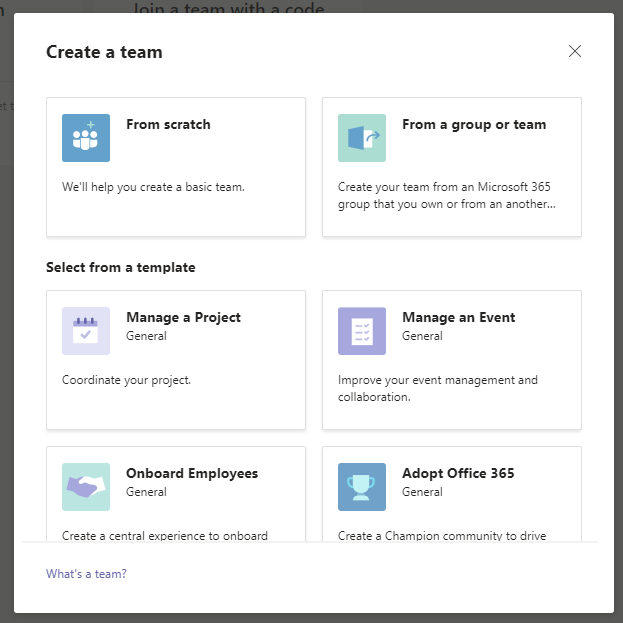Click "We'll help you create a basic team" text

click(153, 187)
